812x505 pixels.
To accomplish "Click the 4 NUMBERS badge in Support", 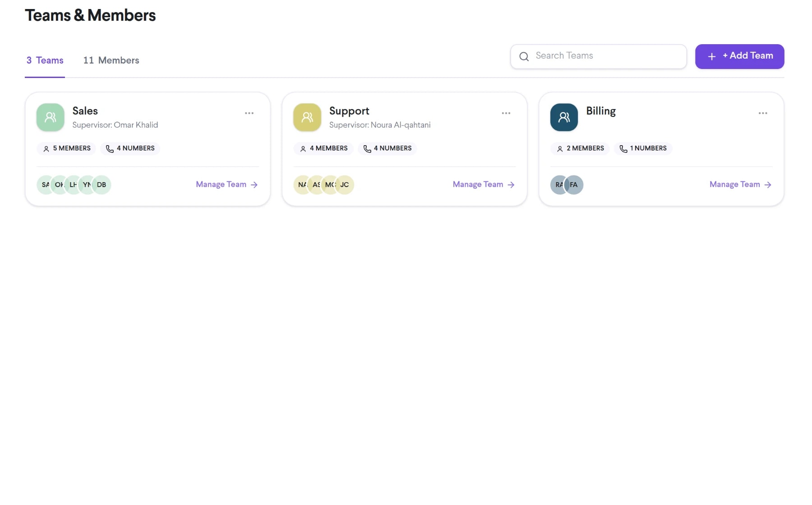I will click(387, 148).
